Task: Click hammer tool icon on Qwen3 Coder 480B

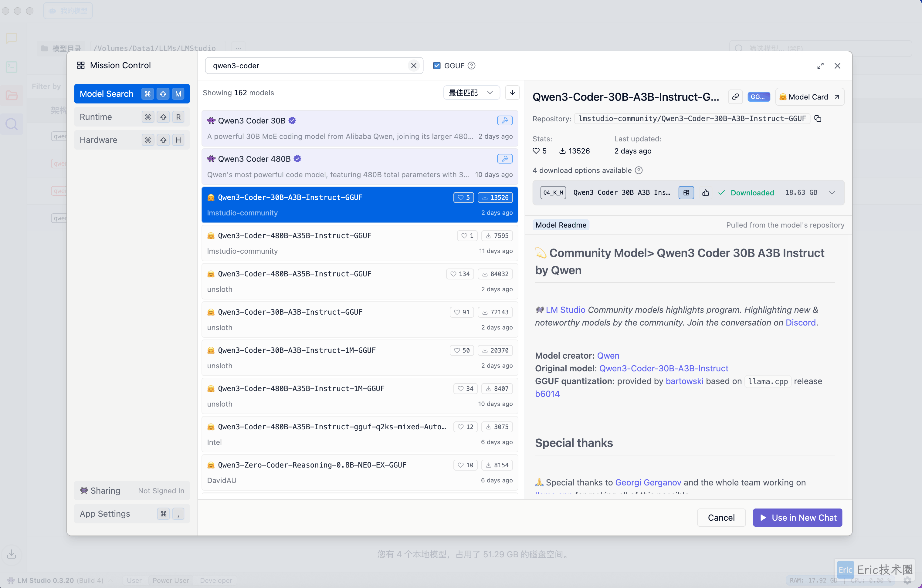Action: (x=505, y=159)
